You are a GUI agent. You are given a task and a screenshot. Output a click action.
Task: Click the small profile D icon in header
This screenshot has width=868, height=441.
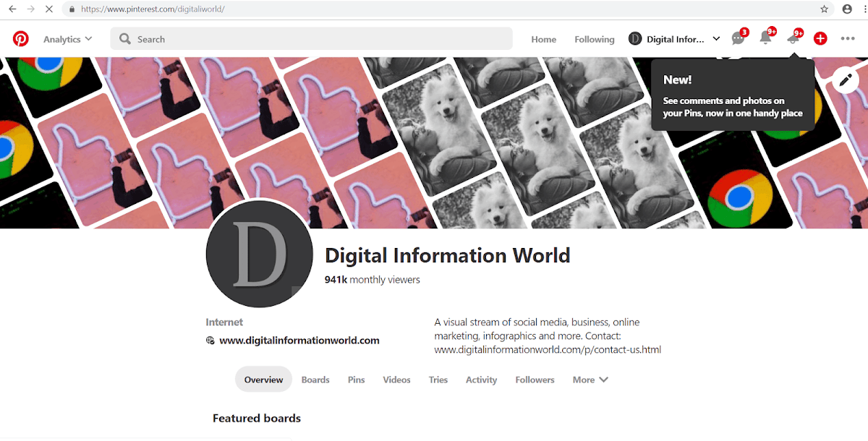tap(635, 39)
